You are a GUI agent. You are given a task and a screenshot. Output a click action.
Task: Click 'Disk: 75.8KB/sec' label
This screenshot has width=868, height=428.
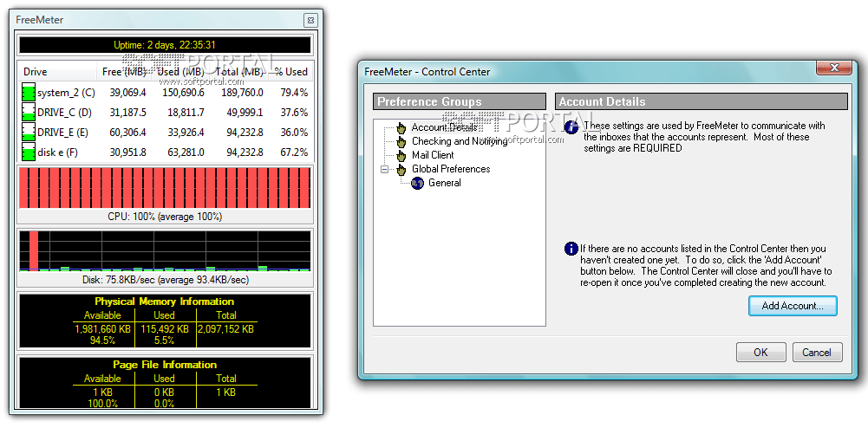coord(165,280)
